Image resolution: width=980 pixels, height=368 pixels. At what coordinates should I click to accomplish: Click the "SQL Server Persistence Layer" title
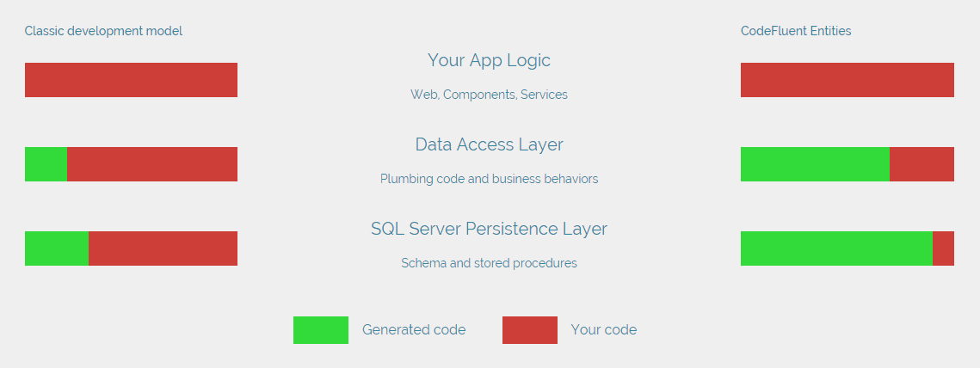[x=489, y=229]
